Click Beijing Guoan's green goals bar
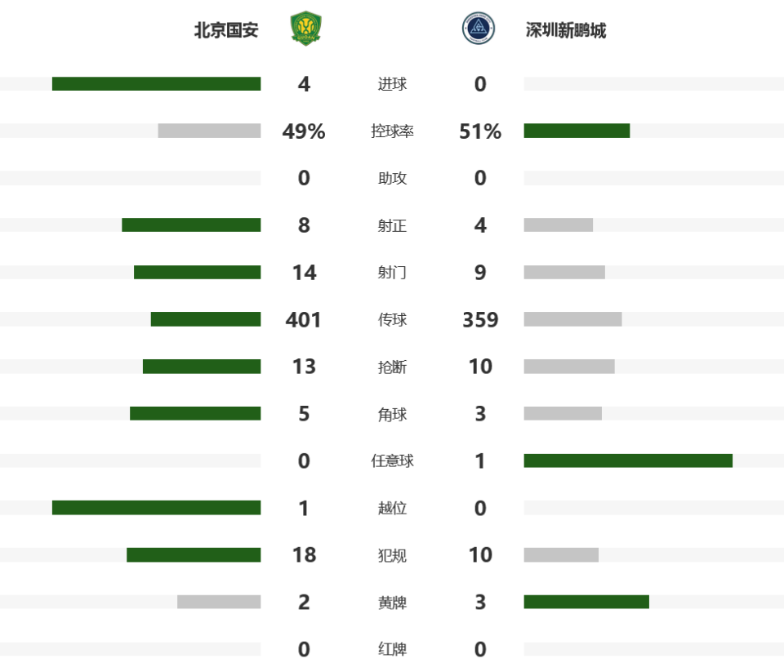 [x=157, y=83]
